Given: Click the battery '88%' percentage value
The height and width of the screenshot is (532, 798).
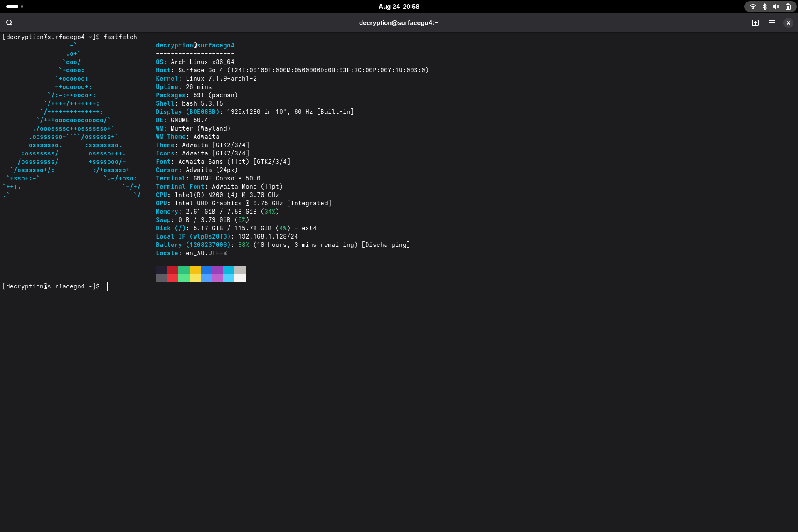Looking at the screenshot, I should [244, 245].
